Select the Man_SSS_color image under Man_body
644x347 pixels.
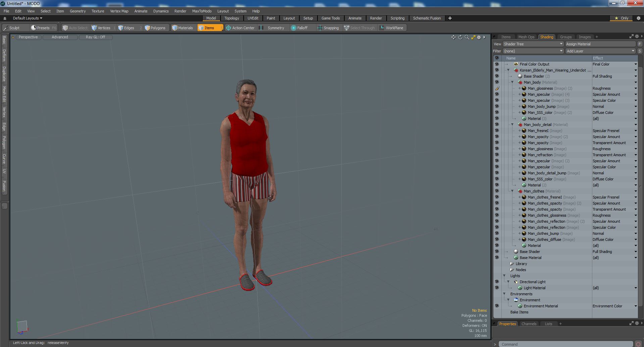(540, 113)
